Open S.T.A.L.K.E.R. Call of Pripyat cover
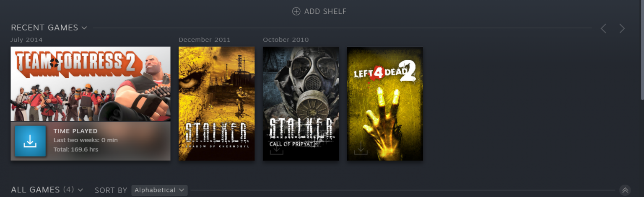The image size is (644, 197). 301,104
